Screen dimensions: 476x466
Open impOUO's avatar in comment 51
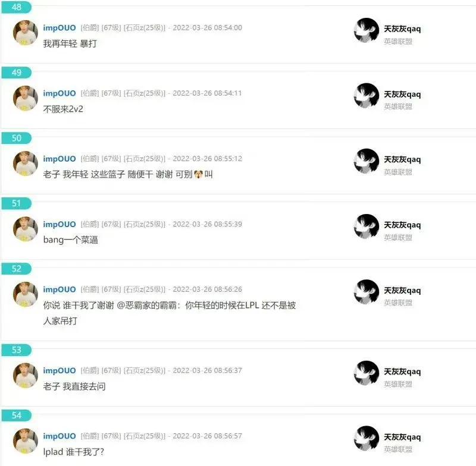click(26, 229)
